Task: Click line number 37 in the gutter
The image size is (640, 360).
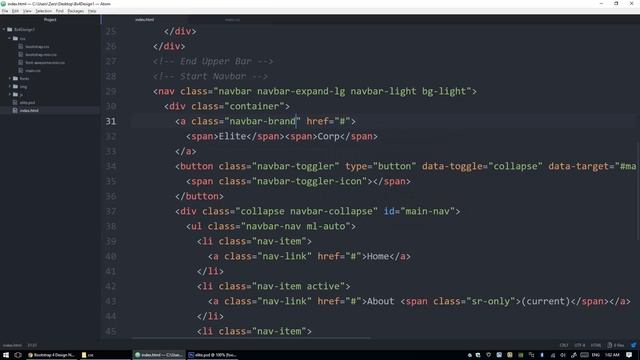Action: (x=111, y=211)
